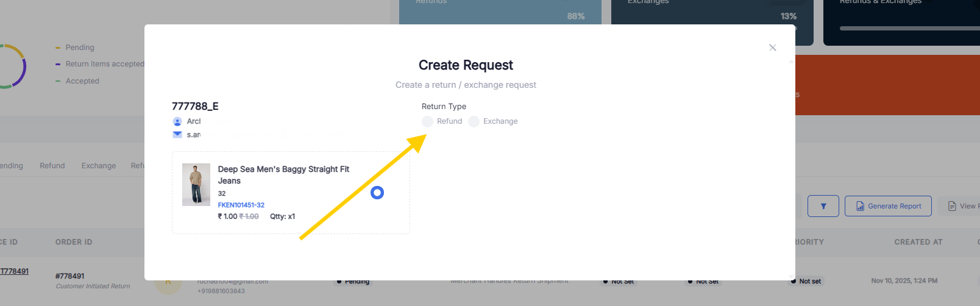
Task: Click the email envelope icon
Action: click(177, 135)
